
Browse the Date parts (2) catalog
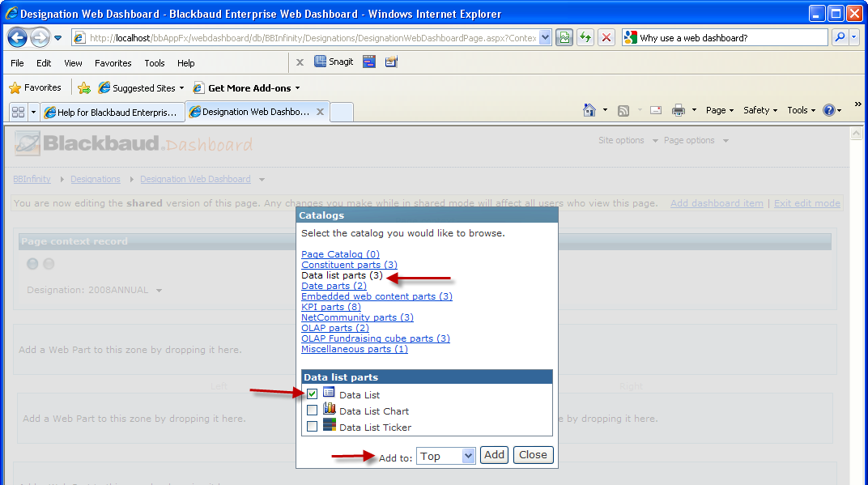[334, 286]
